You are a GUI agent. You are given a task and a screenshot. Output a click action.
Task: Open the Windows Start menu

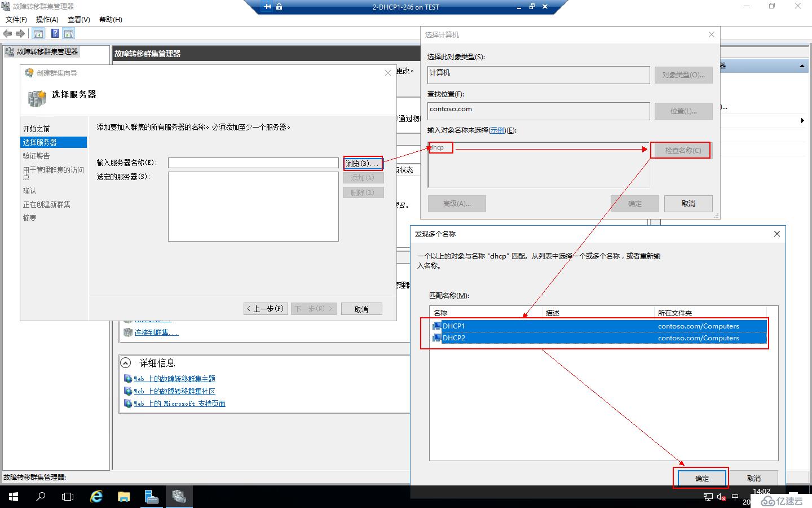(14, 497)
